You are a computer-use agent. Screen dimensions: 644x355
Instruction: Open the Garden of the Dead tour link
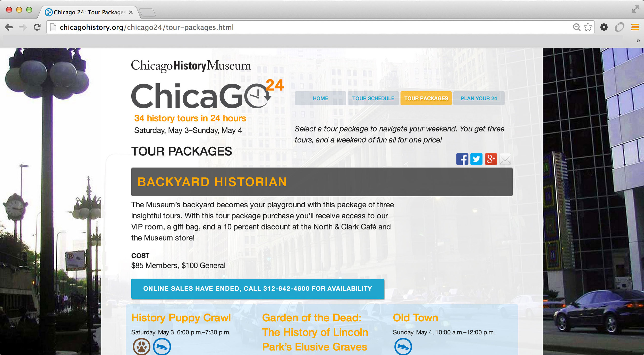(315, 332)
